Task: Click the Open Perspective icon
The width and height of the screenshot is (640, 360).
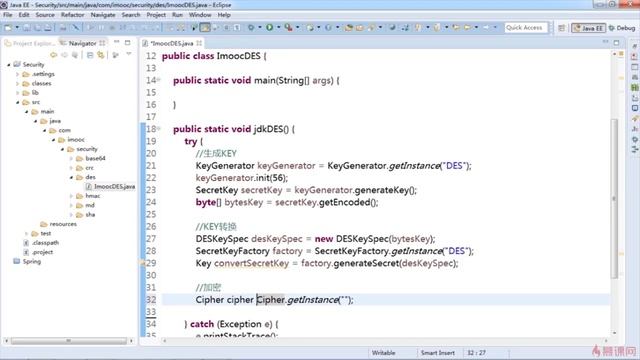Action: click(562, 28)
